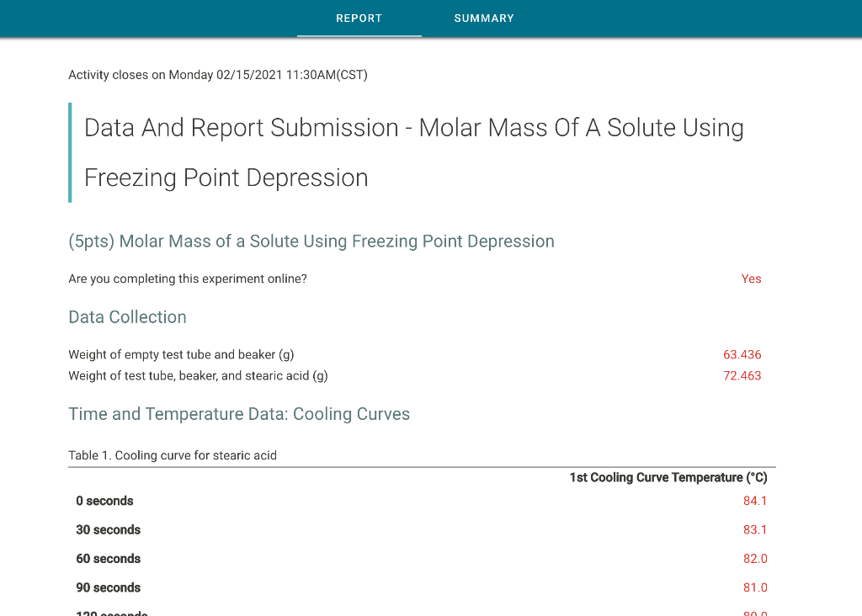The width and height of the screenshot is (862, 616).
Task: Click the Time and Temperature Data heading
Action: coord(238,414)
